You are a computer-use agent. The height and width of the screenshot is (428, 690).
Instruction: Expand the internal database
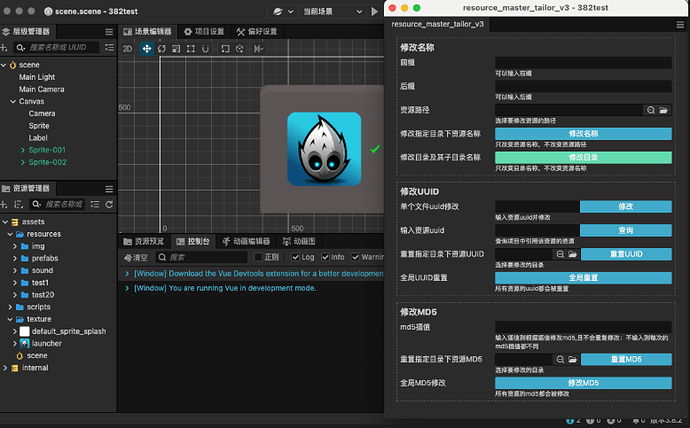(x=5, y=368)
